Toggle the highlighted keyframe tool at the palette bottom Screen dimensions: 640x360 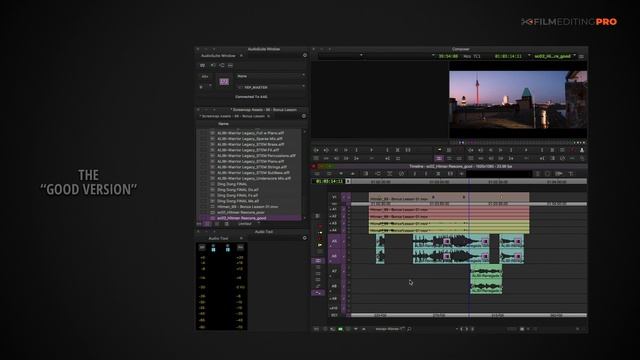pos(318,292)
